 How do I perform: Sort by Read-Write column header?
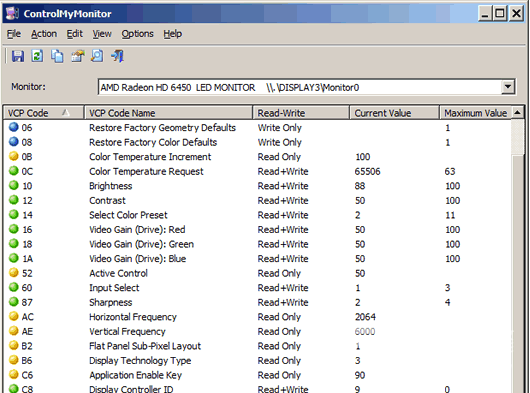pos(301,113)
